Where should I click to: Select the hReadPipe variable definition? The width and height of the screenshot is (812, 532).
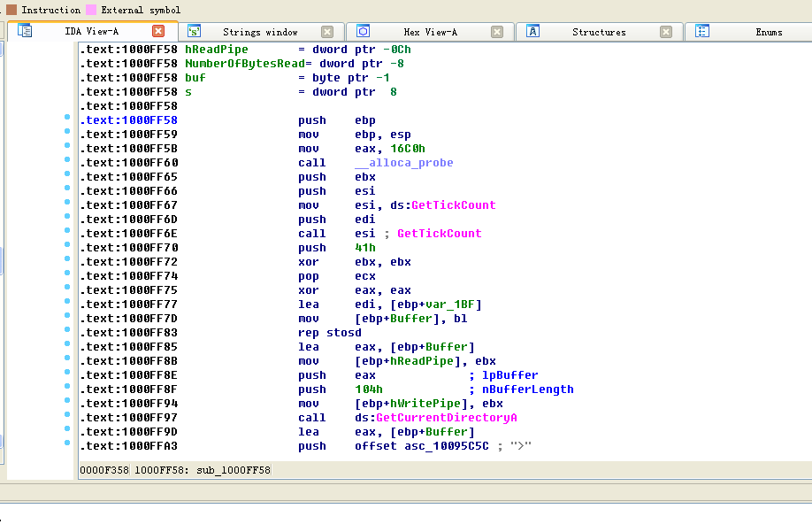click(x=217, y=50)
